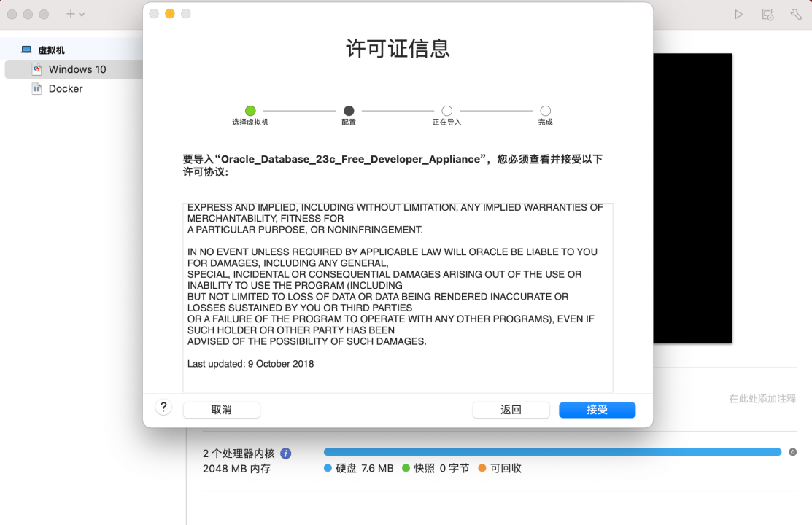
Task: Click the yellow minimize button of the dialog
Action: (x=170, y=13)
